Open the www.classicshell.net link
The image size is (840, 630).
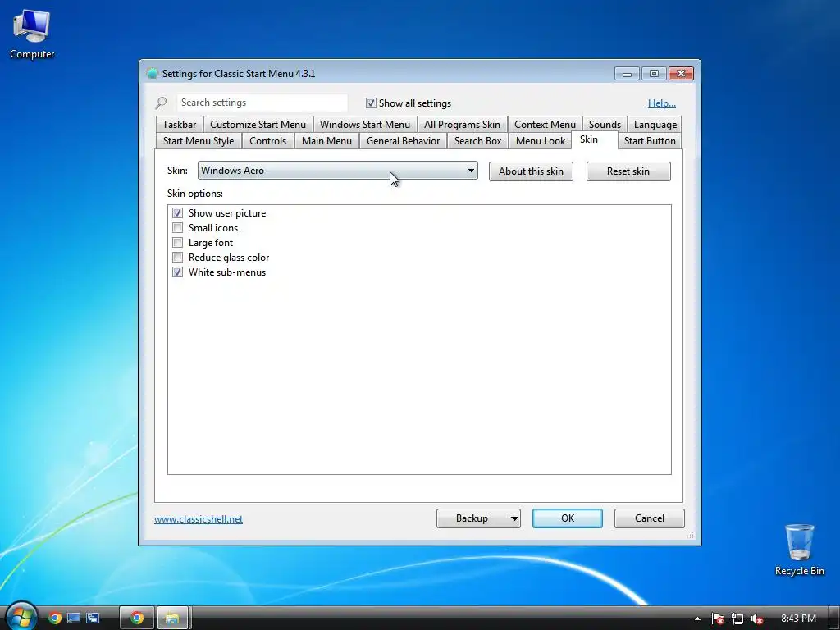pyautogui.click(x=199, y=519)
